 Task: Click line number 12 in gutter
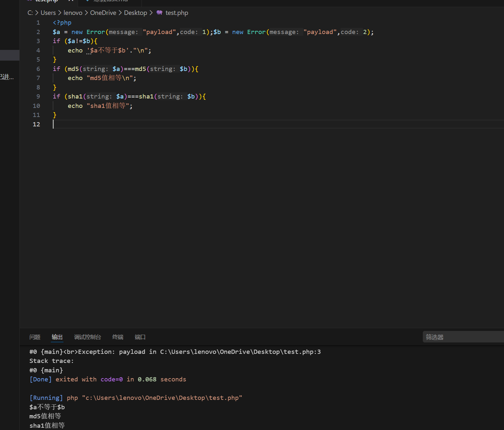[36, 124]
